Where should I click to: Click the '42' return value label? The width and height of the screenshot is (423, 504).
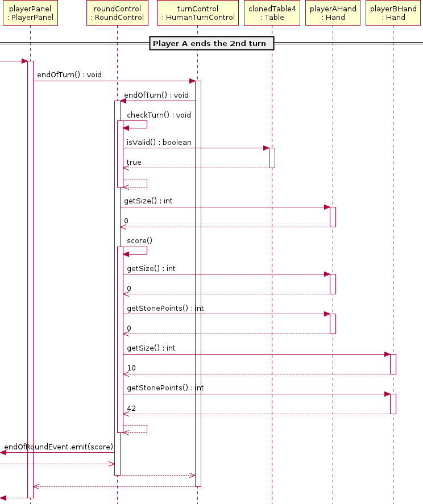click(x=131, y=408)
